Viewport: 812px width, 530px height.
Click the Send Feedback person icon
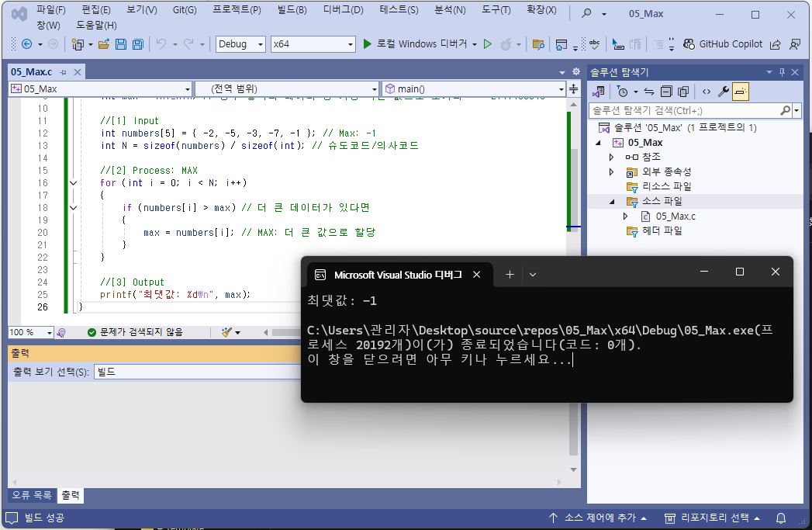[794, 44]
